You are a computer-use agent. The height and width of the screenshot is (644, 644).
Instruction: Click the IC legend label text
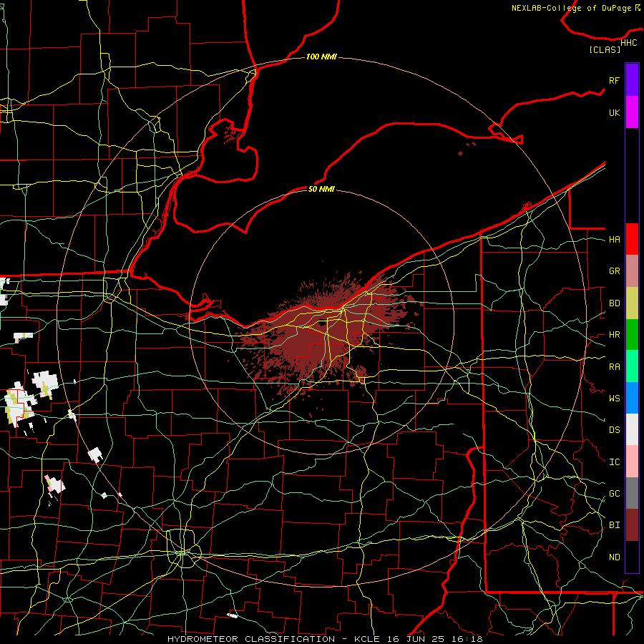coord(614,462)
